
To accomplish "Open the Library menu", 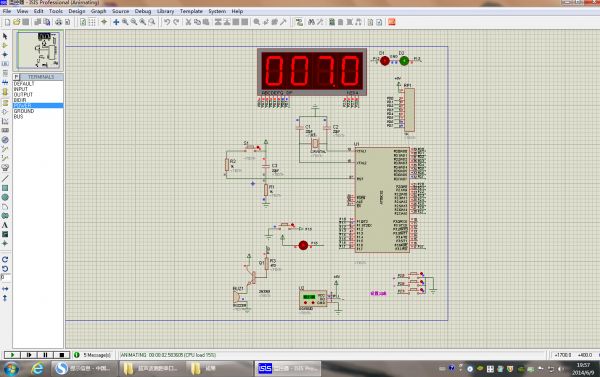I will click(x=165, y=11).
